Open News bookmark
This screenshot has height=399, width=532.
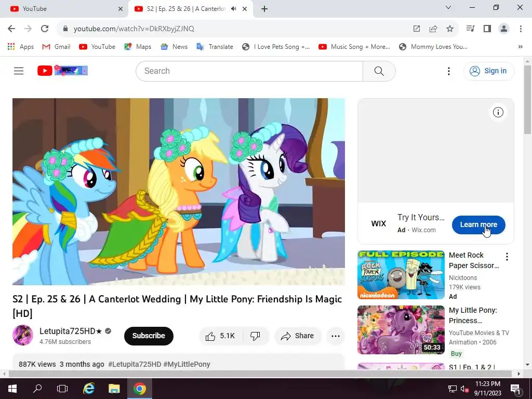click(174, 47)
